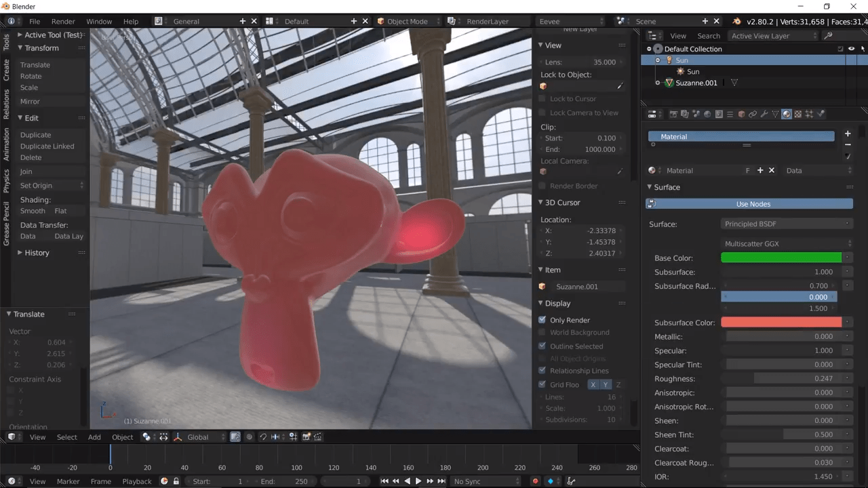
Task: Play the animation forward
Action: 418,481
